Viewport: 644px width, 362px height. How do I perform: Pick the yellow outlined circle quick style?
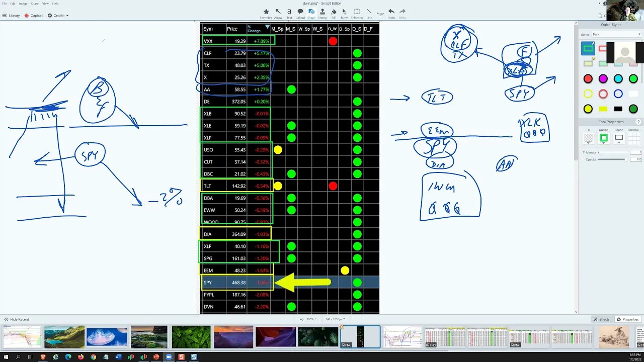tap(588, 94)
